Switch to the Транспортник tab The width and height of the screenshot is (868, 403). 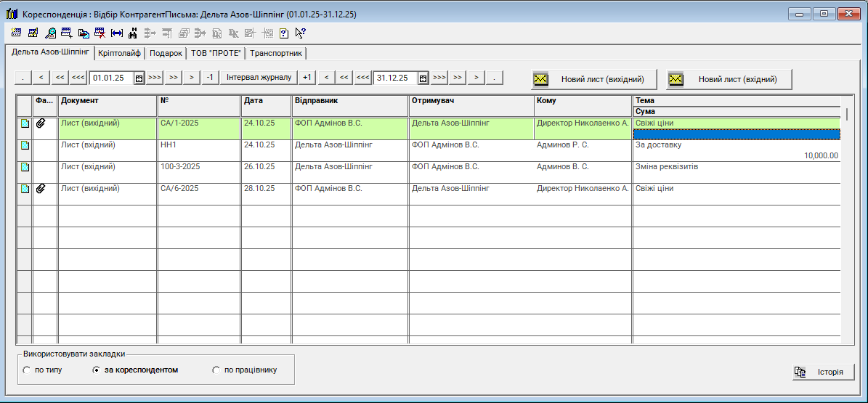tap(276, 53)
